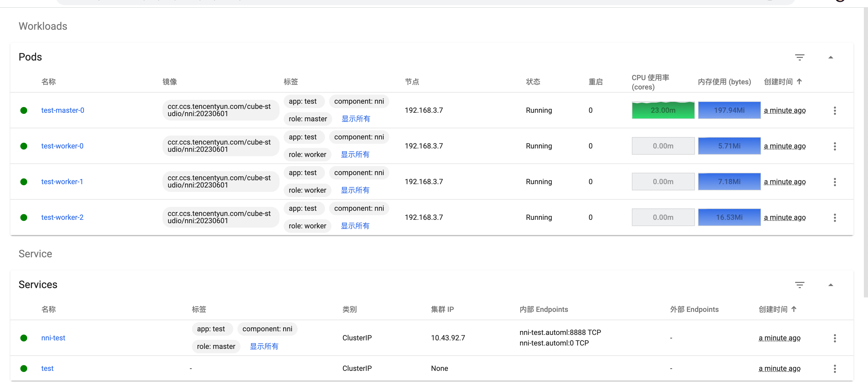Open actions menu for test-worker-1 pod
The width and height of the screenshot is (868, 390).
(x=835, y=182)
